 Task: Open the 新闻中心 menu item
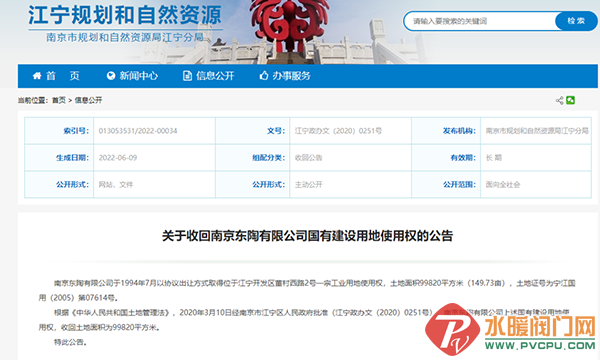coord(132,76)
